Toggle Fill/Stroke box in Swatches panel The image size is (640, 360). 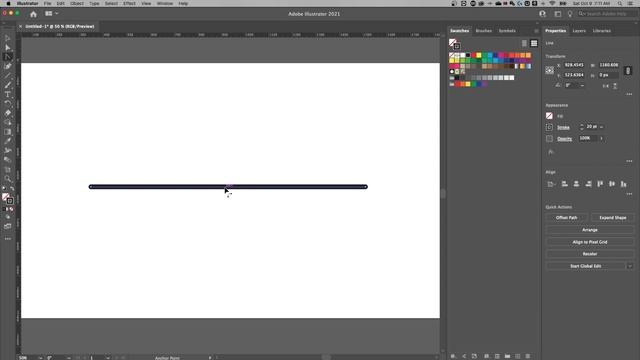(x=454, y=44)
